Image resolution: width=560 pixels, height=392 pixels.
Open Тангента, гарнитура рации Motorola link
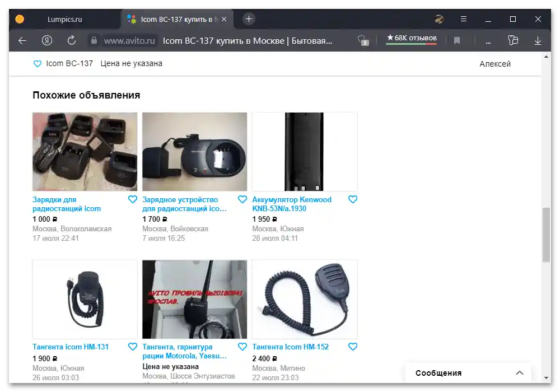click(184, 351)
